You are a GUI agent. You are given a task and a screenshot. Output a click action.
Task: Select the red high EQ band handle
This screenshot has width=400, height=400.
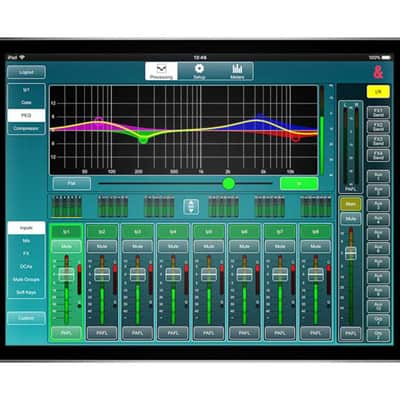tap(296, 138)
